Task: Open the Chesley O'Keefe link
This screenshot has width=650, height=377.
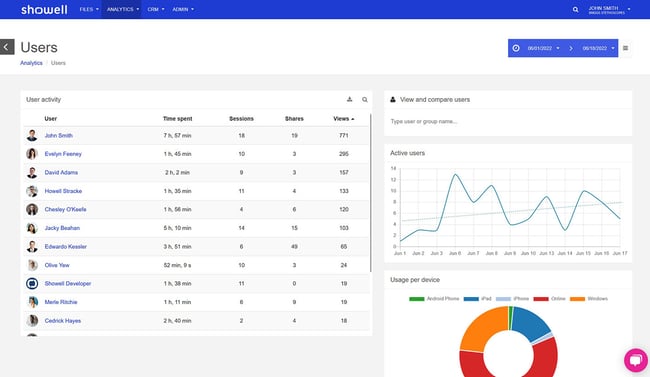Action: tap(65, 209)
